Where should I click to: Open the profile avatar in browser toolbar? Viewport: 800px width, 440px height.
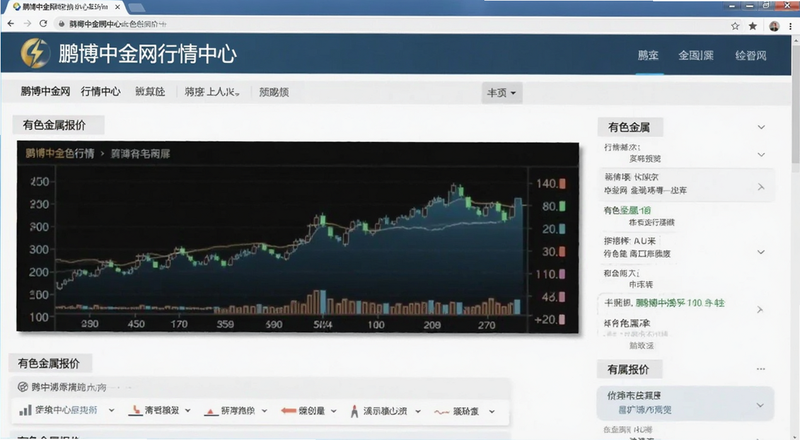pyautogui.click(x=774, y=26)
